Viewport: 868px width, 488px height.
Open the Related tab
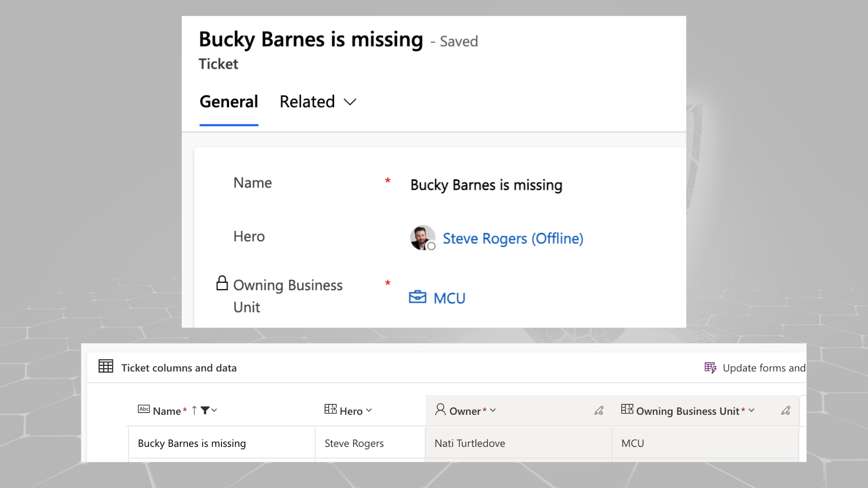pyautogui.click(x=307, y=102)
